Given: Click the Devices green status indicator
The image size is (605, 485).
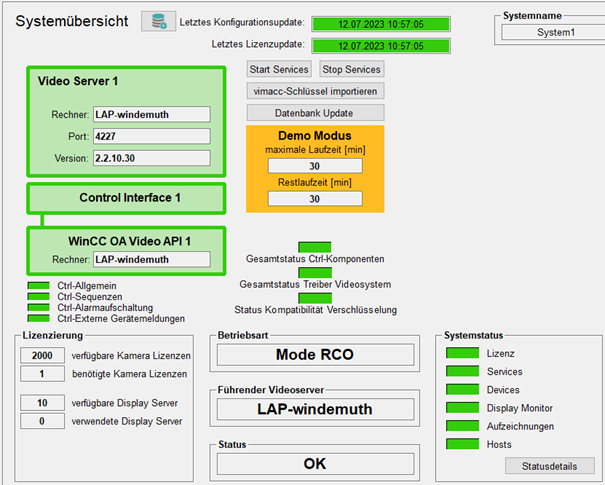Looking at the screenshot, I should 461,389.
